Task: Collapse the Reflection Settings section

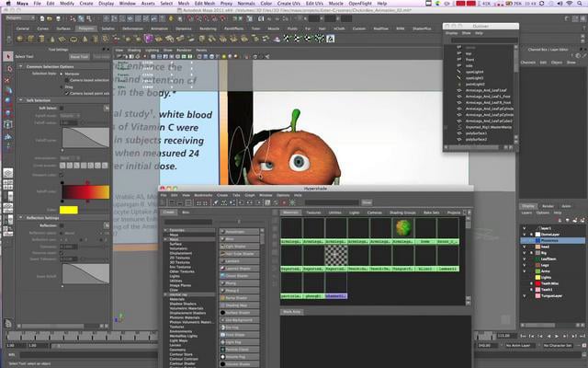Action: coord(20,218)
